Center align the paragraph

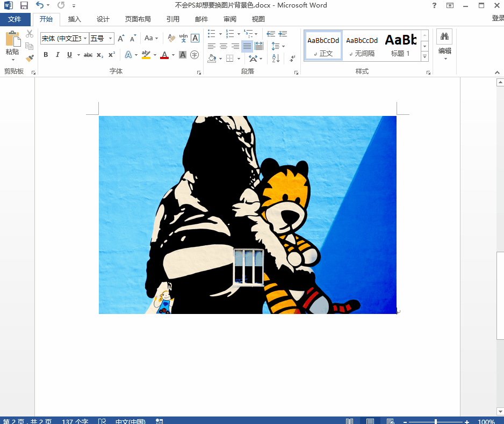(x=224, y=46)
